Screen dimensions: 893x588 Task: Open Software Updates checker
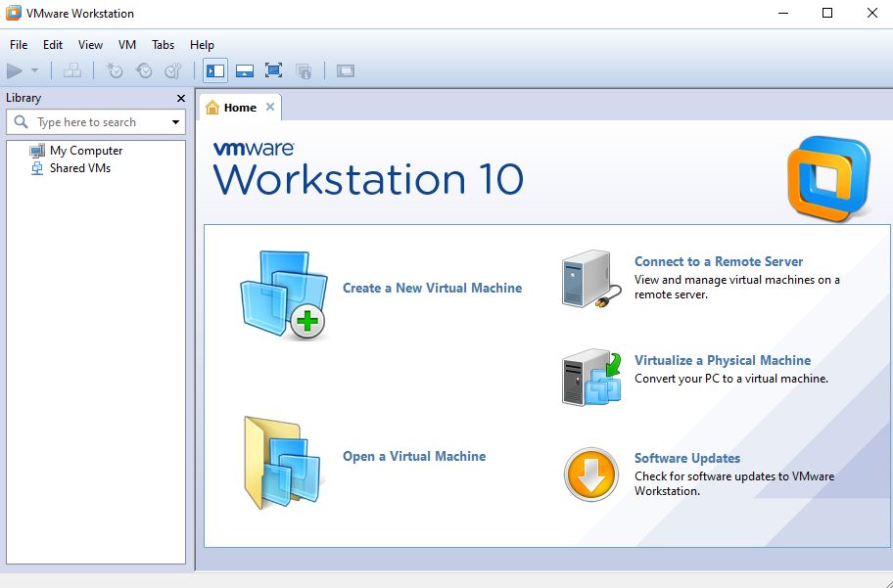click(x=686, y=458)
